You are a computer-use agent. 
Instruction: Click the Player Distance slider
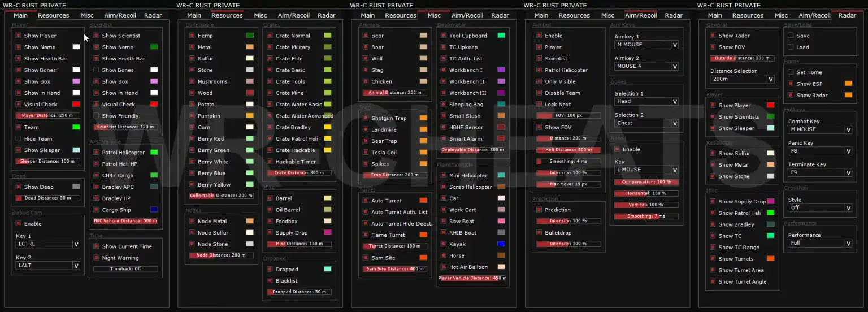[48, 116]
